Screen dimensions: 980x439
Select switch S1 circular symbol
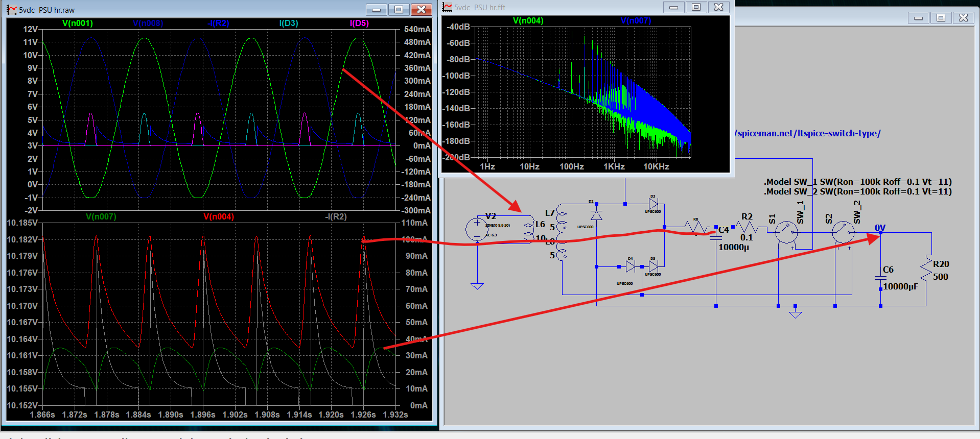tap(786, 233)
